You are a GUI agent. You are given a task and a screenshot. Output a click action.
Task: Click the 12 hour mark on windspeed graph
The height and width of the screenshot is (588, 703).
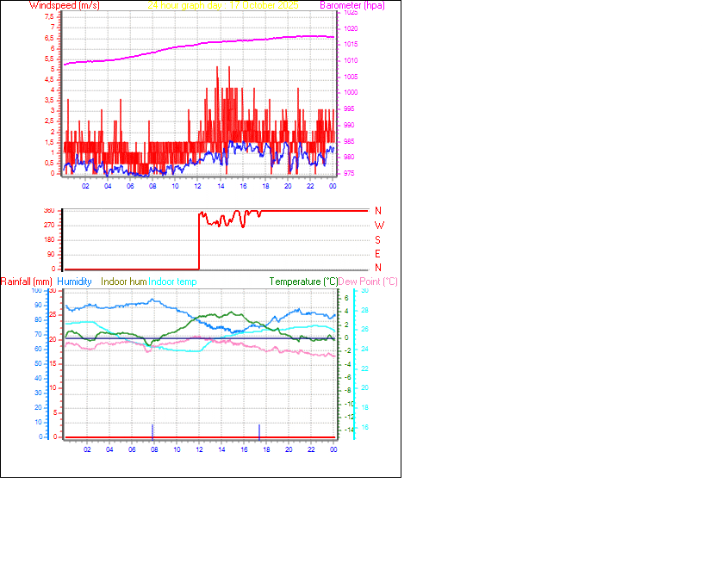coord(197,184)
